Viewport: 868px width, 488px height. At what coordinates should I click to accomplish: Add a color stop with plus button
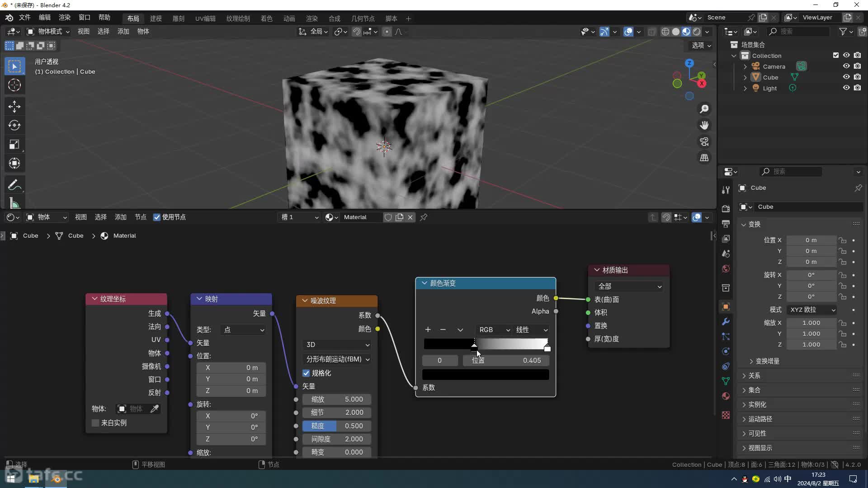tap(428, 330)
